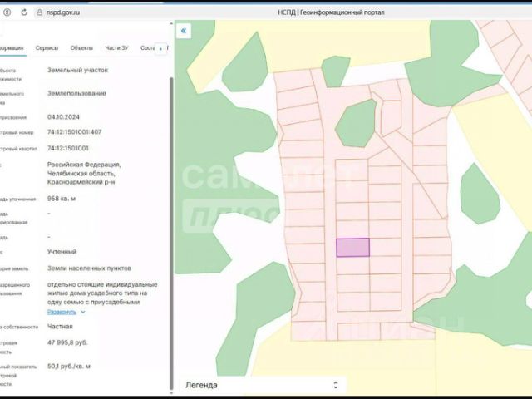Select the address starting with Российская Федерация

pyautogui.click(x=84, y=174)
